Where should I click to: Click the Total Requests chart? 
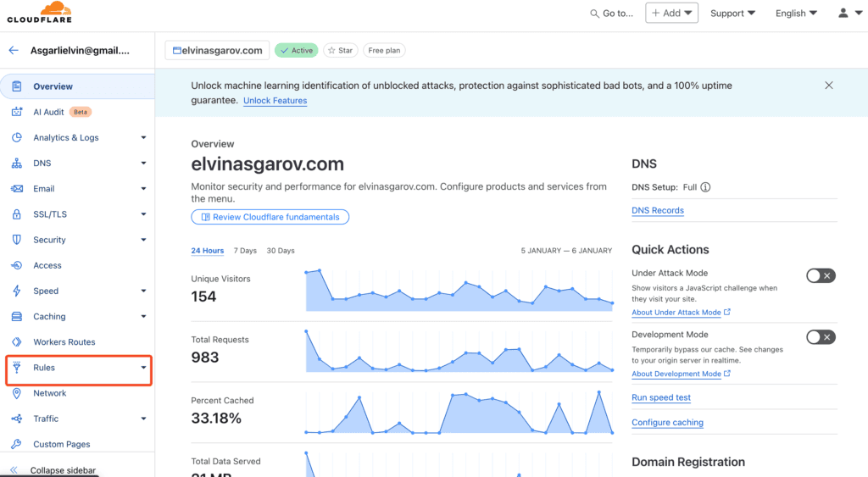[459, 352]
